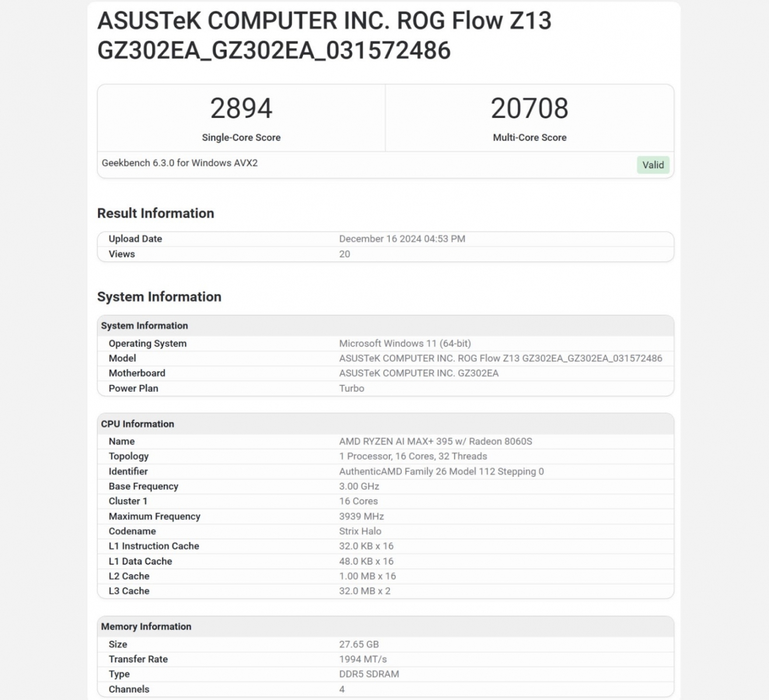Click memory Size value '27.65 GB'
Viewport: 769px width, 700px height.
point(359,645)
